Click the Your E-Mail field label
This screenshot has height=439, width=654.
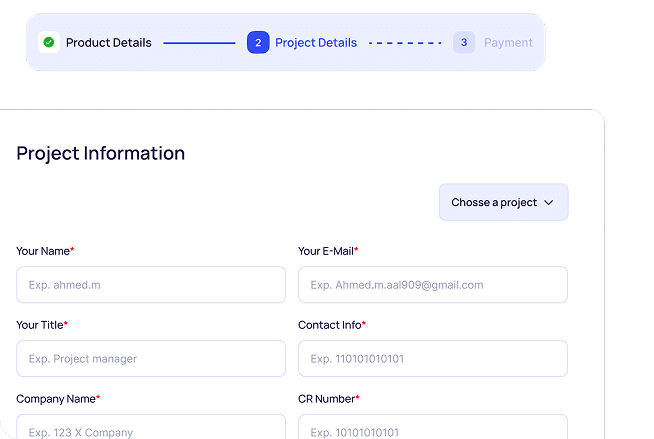click(x=327, y=251)
